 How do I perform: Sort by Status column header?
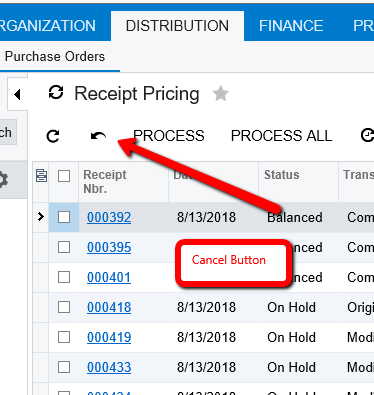point(298,182)
